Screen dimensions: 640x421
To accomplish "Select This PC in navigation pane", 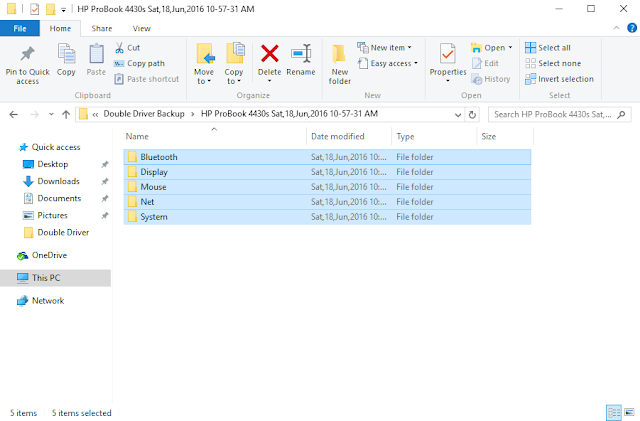I will click(56, 278).
